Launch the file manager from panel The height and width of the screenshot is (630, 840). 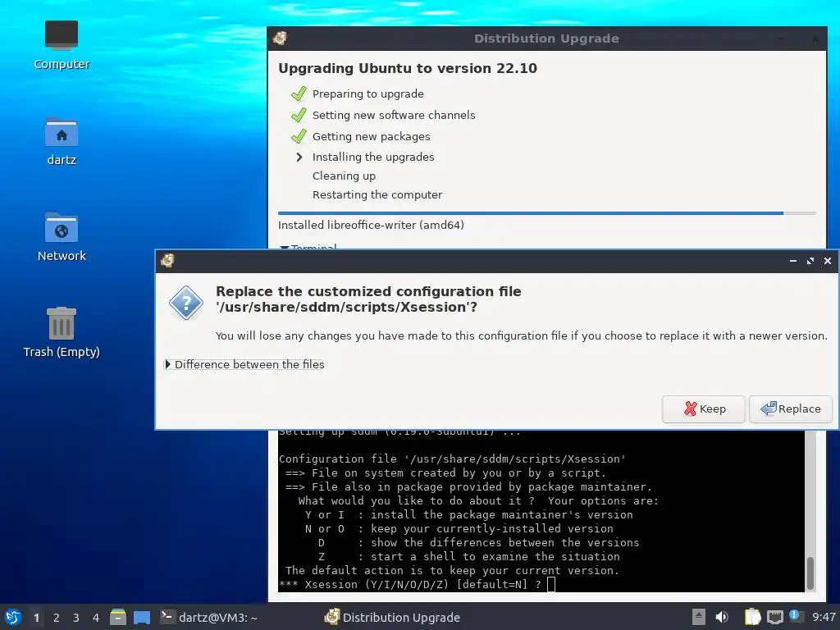[118, 617]
